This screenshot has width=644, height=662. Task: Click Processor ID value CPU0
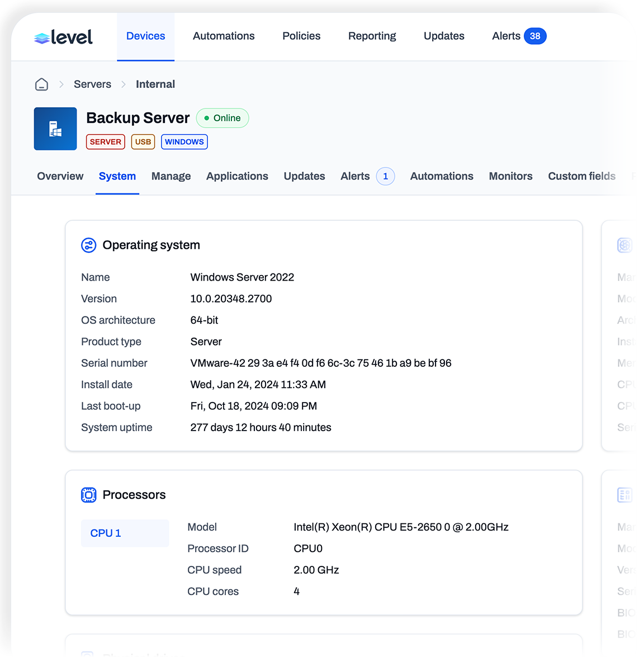coord(308,549)
